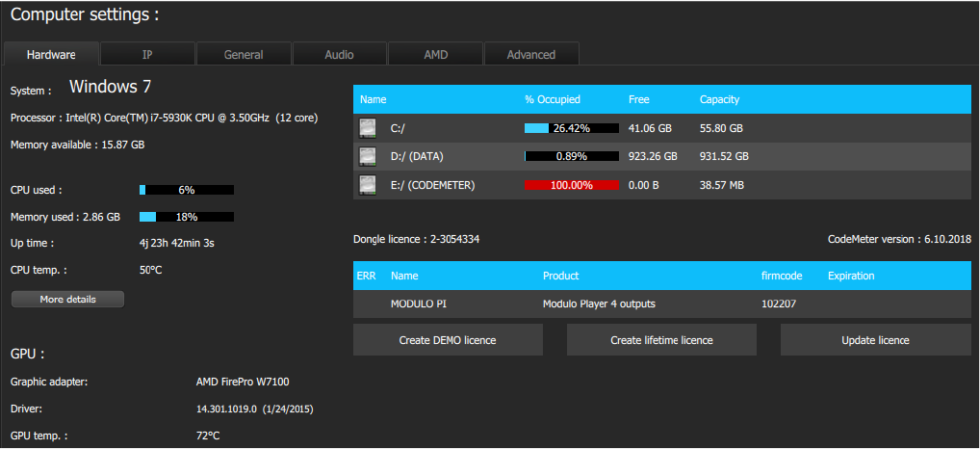Click the Memory used 18% progress bar
This screenshot has width=980, height=449.
tap(186, 217)
